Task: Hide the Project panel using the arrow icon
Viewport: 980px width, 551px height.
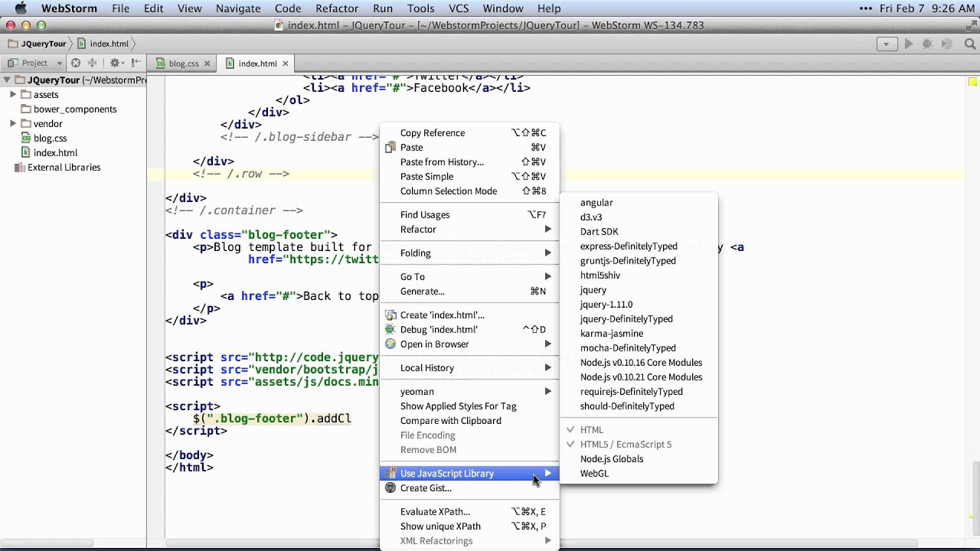Action: (136, 63)
